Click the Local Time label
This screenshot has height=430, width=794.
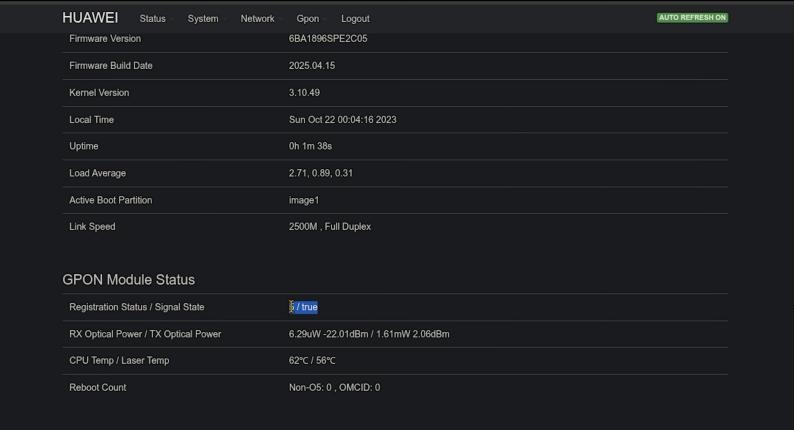(92, 120)
